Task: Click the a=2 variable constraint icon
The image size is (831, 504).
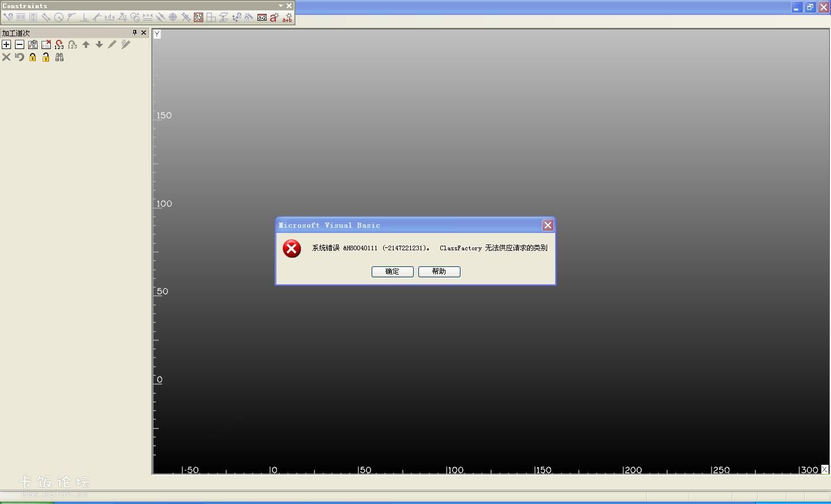Action: click(x=262, y=17)
